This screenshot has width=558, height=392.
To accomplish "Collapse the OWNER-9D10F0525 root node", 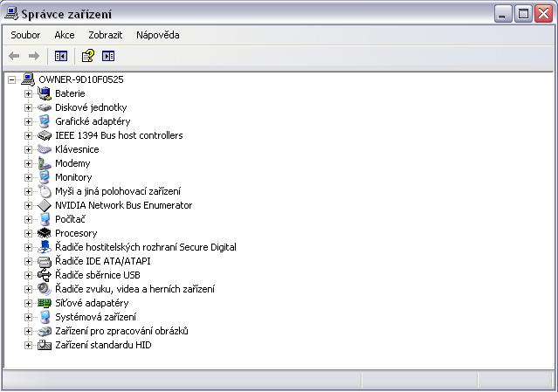I will 12,79.
